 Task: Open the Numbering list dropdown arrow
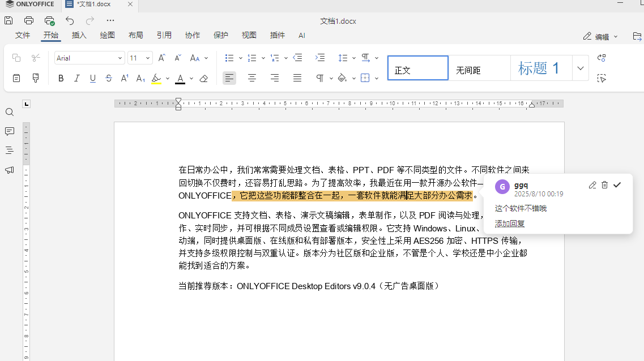point(263,58)
